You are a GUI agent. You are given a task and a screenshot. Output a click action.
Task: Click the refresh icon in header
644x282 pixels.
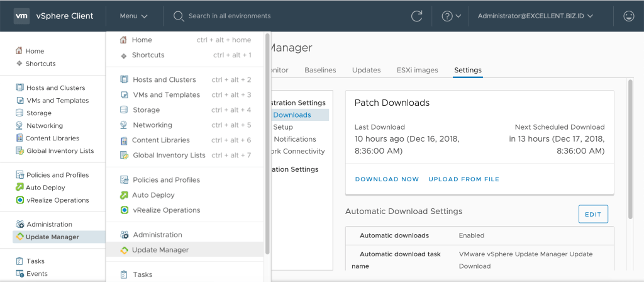(x=417, y=16)
